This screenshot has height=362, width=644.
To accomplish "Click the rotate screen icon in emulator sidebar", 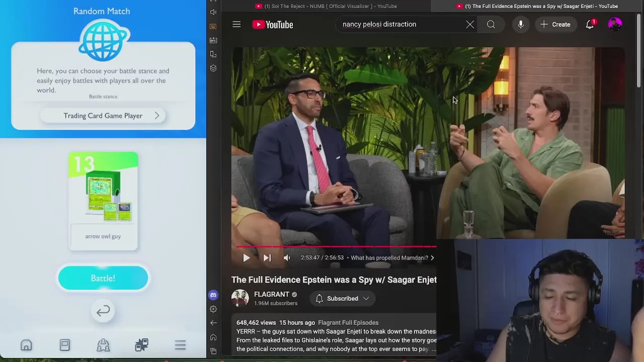I will 213,54.
